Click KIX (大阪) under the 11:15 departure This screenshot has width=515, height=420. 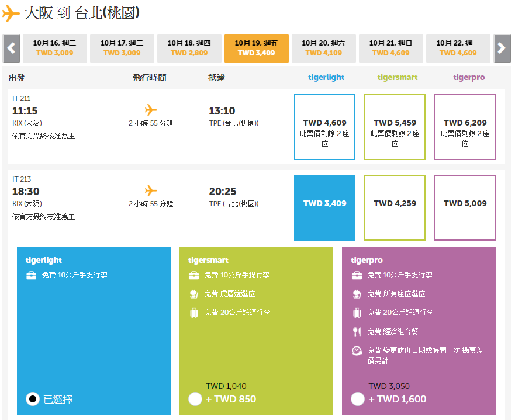pos(27,123)
